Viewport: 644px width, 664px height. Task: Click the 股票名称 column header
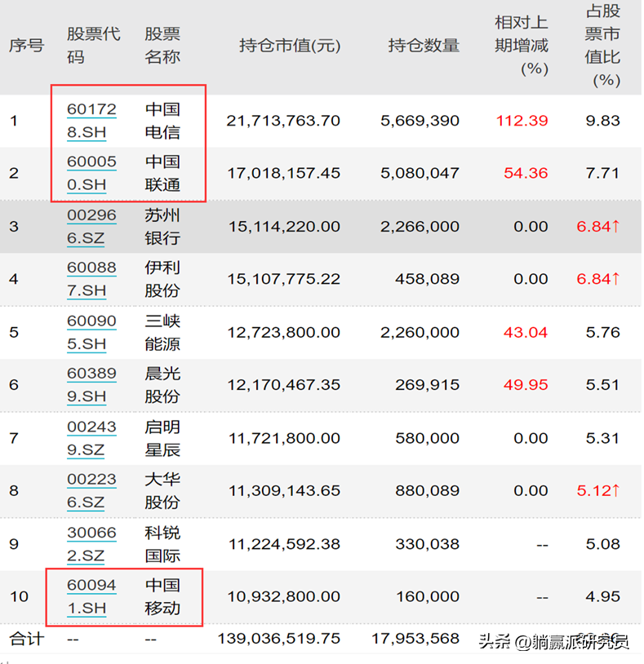pos(162,46)
